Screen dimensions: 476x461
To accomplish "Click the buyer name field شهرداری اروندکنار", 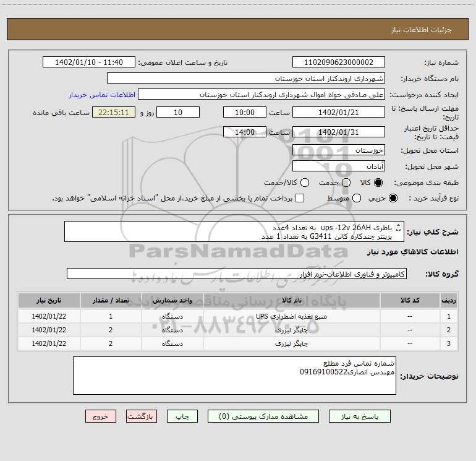I will [246, 79].
